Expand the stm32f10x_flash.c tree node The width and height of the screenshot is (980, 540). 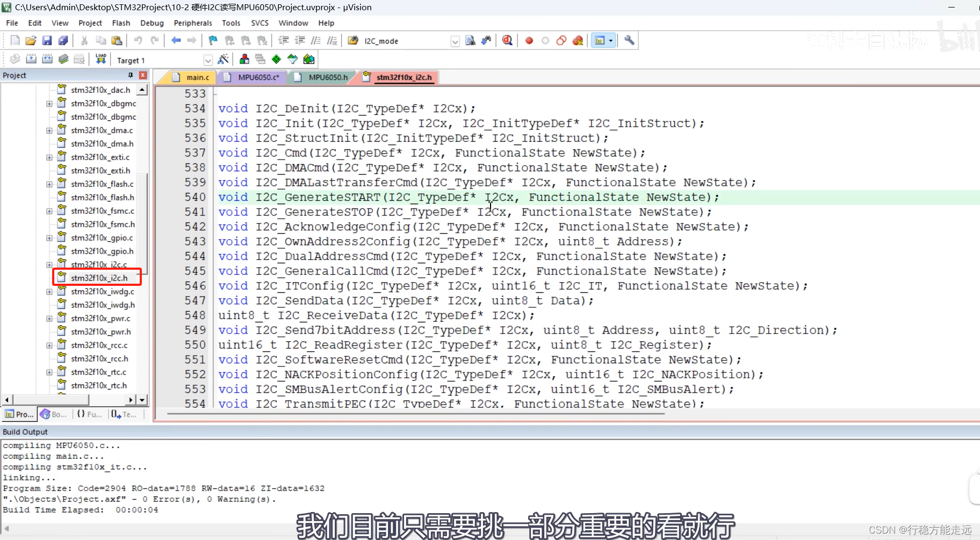point(49,184)
